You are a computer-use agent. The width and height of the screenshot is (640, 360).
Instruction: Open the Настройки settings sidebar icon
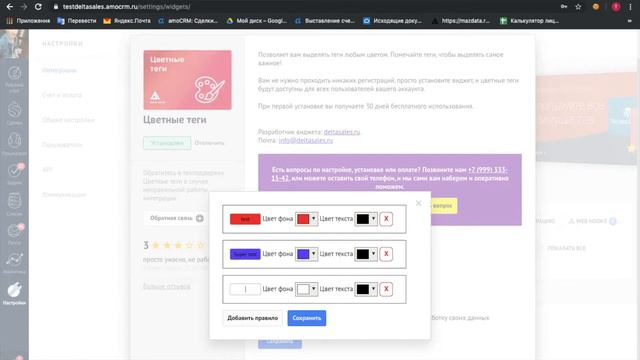coord(14,293)
